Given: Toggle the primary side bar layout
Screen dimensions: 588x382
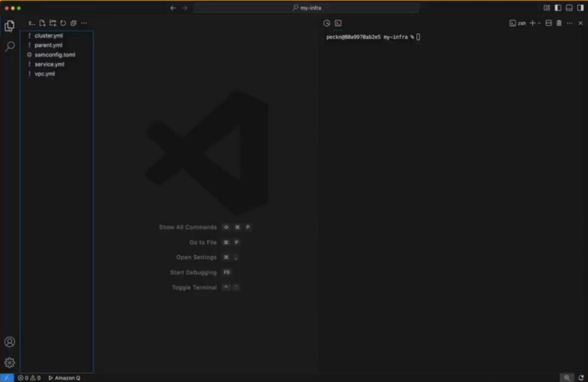Looking at the screenshot, I should [x=558, y=8].
